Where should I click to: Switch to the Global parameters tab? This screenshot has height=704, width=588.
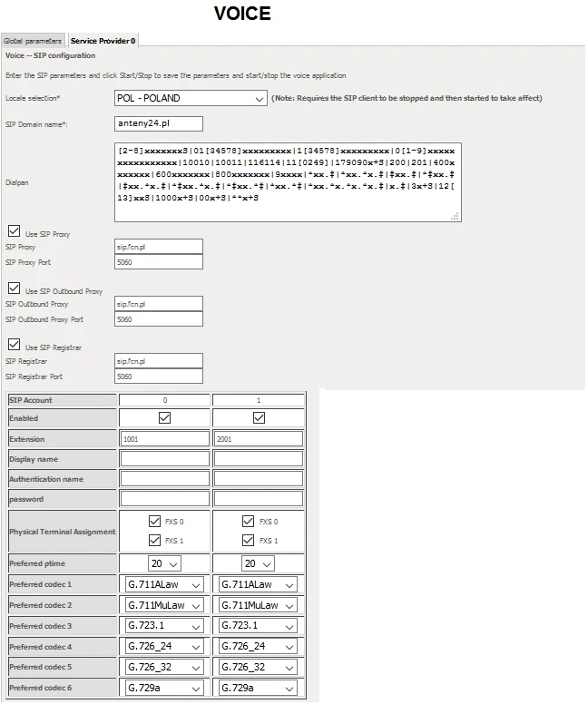pyautogui.click(x=33, y=41)
